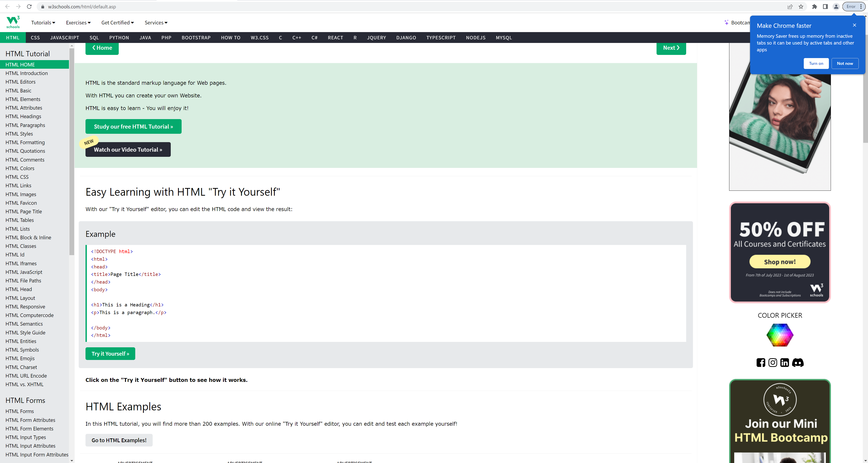Image resolution: width=868 pixels, height=463 pixels.
Task: Open the Instagram social icon
Action: (x=773, y=362)
